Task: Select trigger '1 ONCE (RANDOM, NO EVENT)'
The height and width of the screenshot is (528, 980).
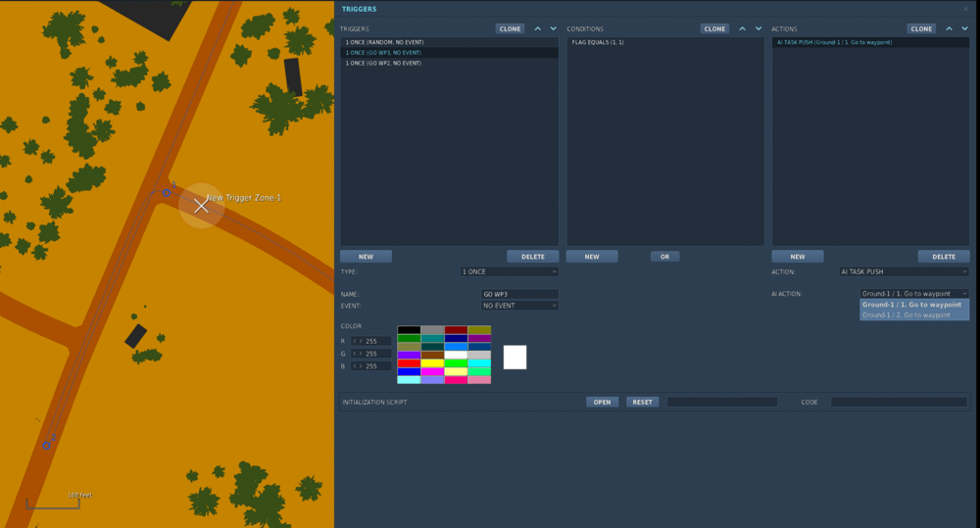Action: (x=449, y=42)
